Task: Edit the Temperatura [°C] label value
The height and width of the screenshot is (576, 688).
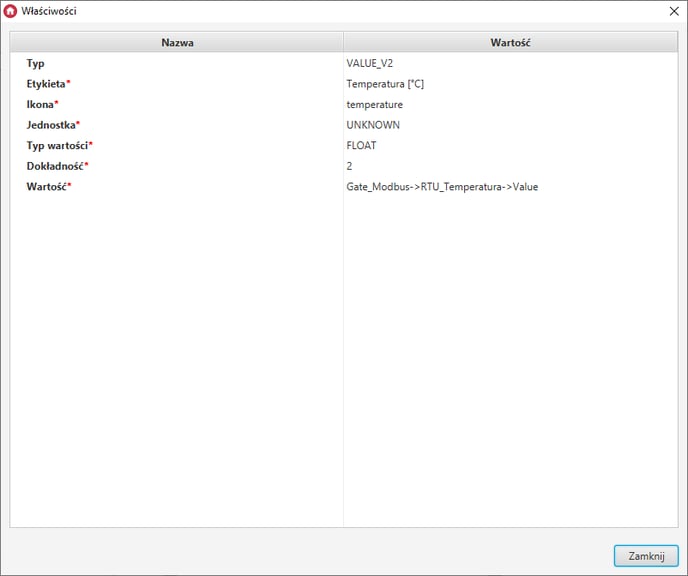Action: [x=511, y=84]
